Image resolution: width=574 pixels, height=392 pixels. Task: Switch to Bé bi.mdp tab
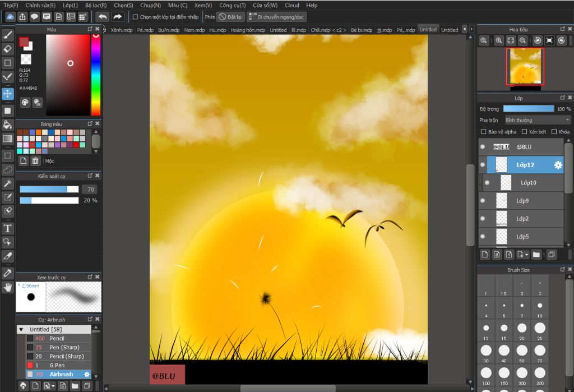click(x=362, y=30)
